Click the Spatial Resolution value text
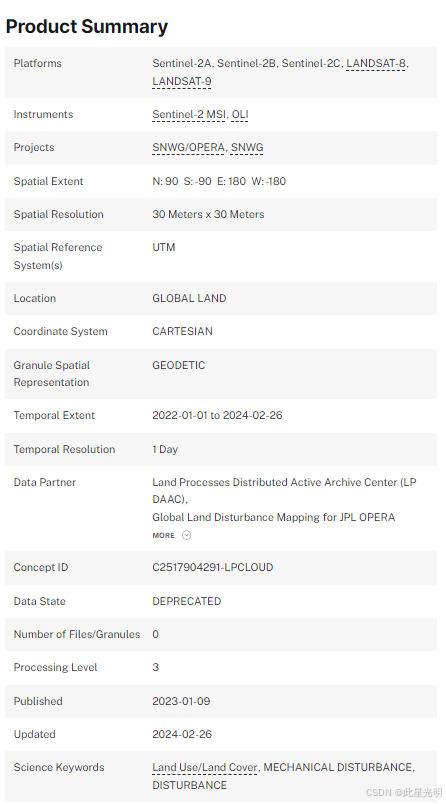446x804 pixels. pyautogui.click(x=208, y=214)
